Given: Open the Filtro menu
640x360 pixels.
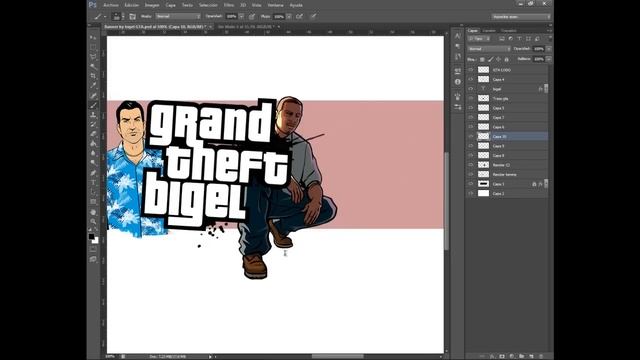Looking at the screenshot, I should tap(229, 5).
